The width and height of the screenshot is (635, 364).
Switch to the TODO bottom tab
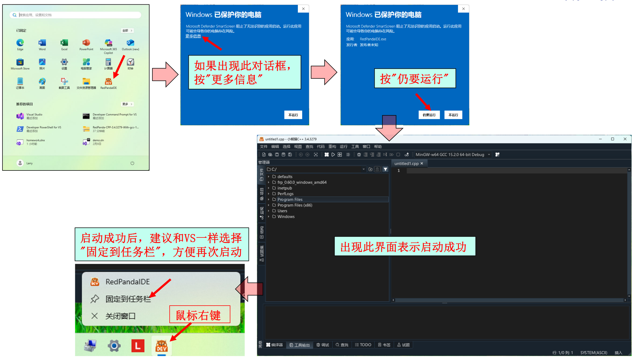click(x=363, y=345)
